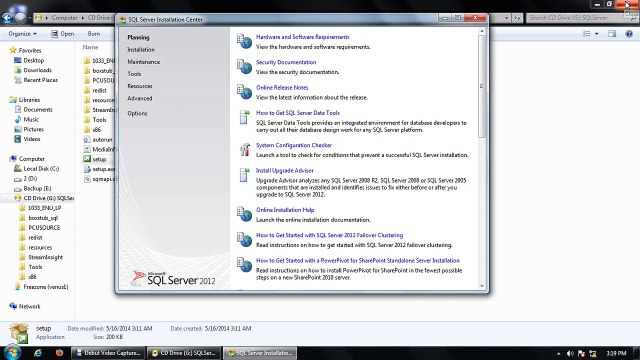Switch to the Installation page
Image resolution: width=640 pixels, height=360 pixels.
[x=141, y=49]
